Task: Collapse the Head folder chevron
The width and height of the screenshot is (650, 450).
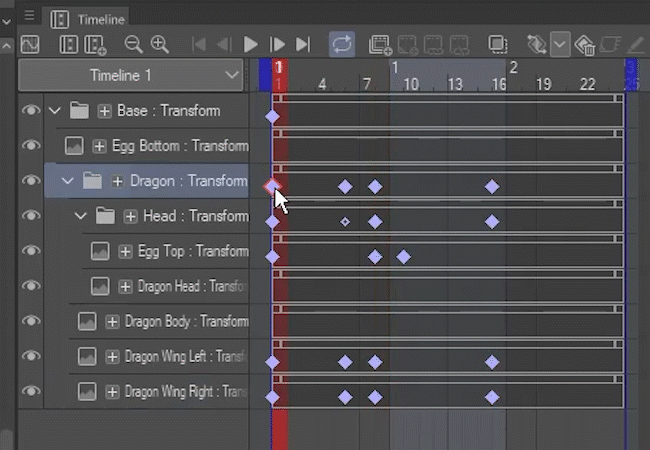Action: [x=80, y=216]
